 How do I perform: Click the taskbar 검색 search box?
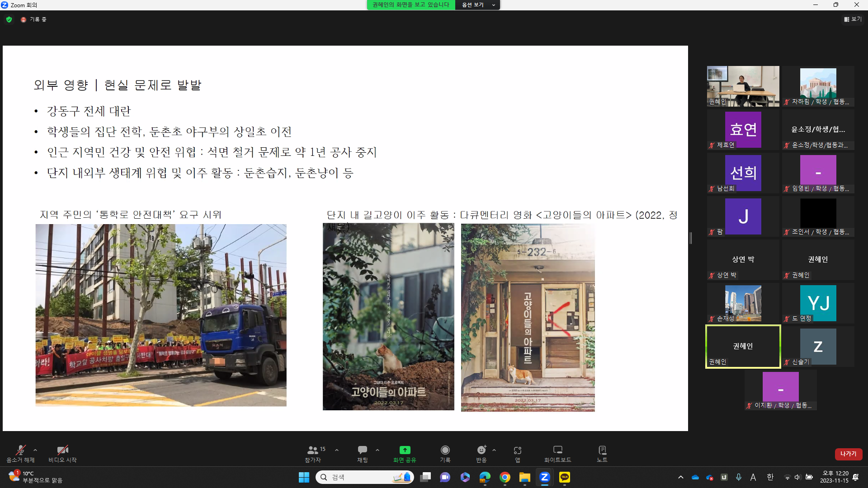coord(364,477)
